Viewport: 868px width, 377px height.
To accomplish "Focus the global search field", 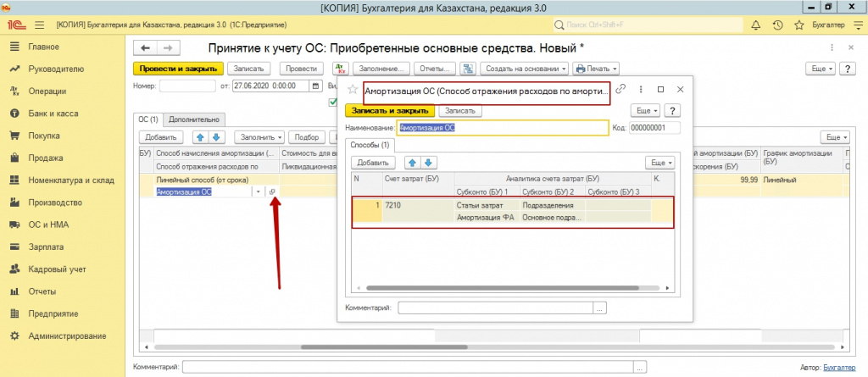I will tap(648, 25).
